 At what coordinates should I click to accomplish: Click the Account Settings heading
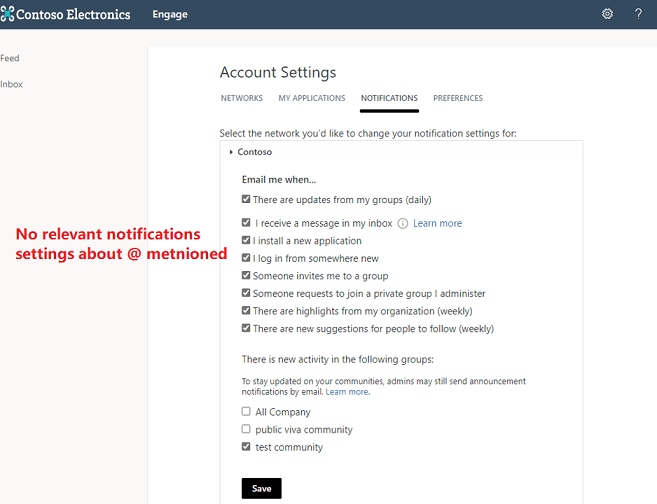coord(278,72)
